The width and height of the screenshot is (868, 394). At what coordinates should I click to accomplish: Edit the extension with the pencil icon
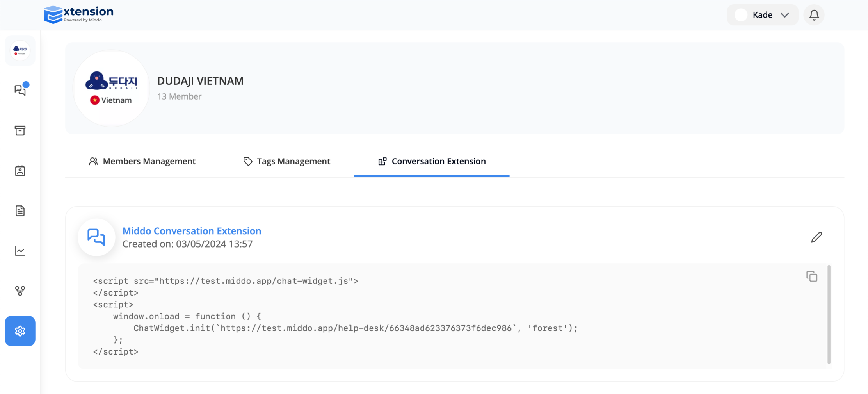coord(816,237)
